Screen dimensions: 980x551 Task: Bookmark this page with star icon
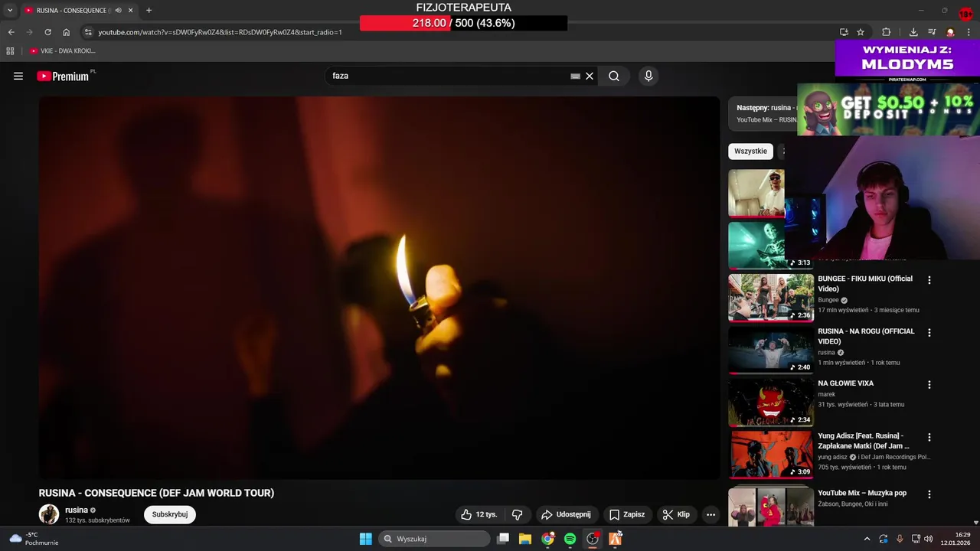point(861,32)
